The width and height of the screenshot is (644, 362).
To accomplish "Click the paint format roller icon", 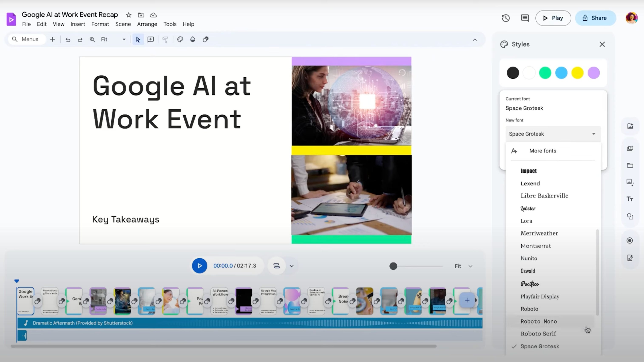I will tap(165, 40).
